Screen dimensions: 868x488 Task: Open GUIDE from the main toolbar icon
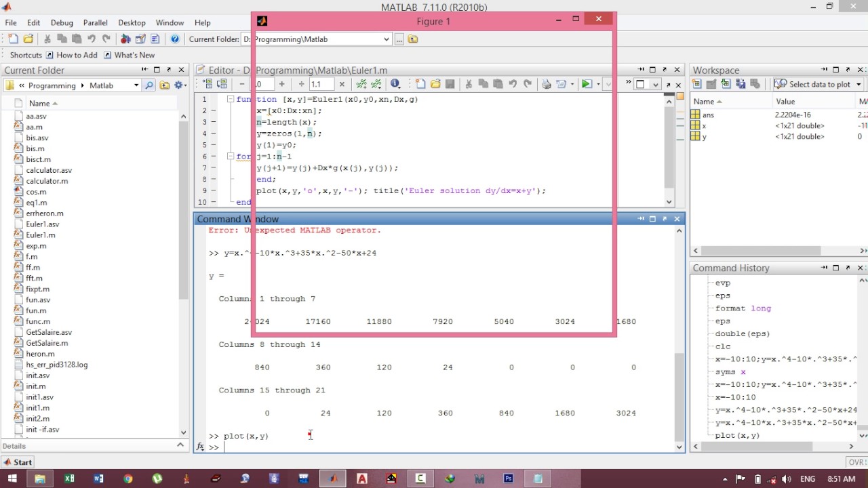point(140,39)
